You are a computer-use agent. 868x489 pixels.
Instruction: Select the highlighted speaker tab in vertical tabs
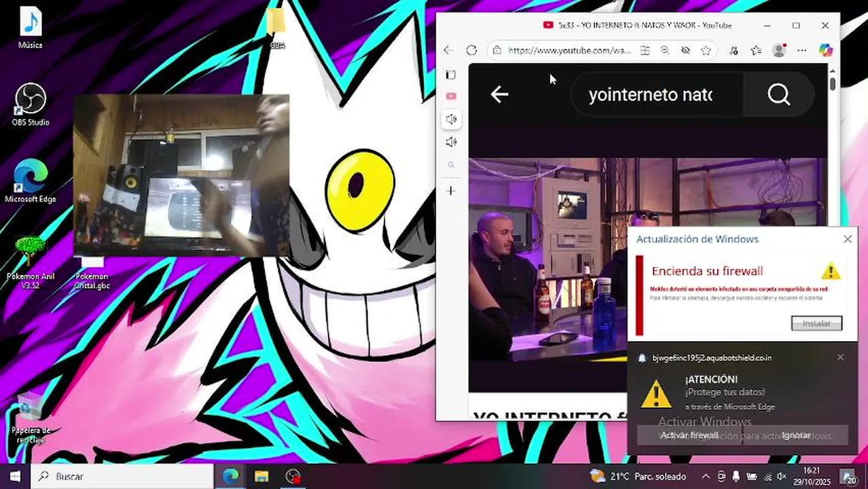click(x=451, y=120)
